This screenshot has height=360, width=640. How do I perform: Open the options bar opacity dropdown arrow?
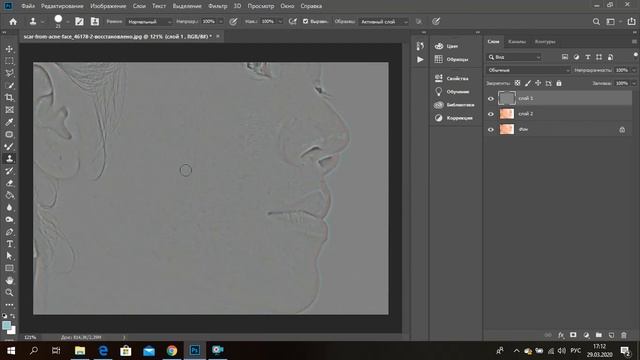coord(221,22)
